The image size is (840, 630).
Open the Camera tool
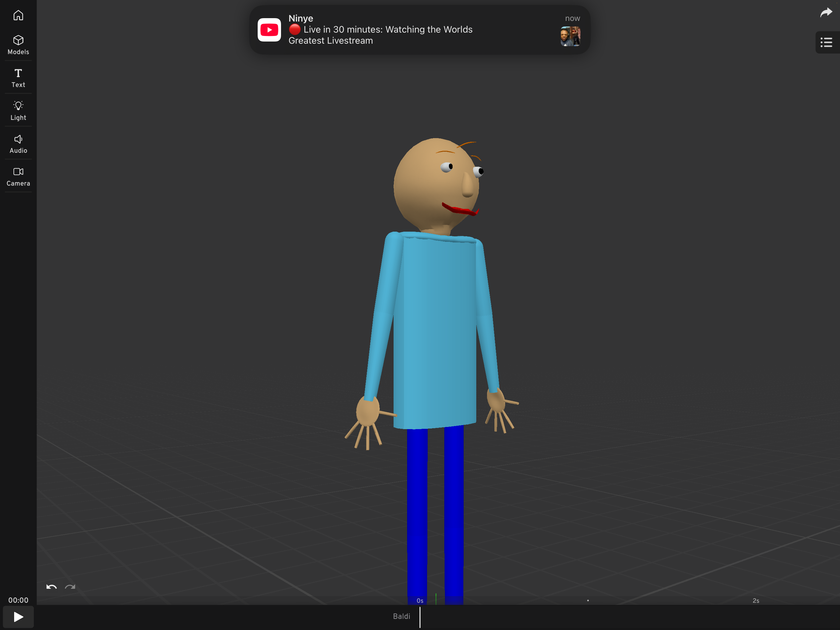[18, 177]
